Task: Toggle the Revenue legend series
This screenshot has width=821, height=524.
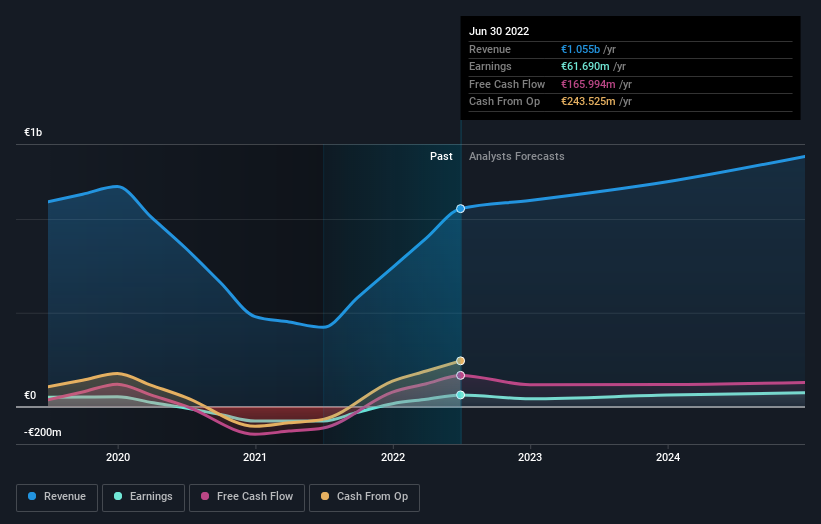Action: (x=57, y=497)
